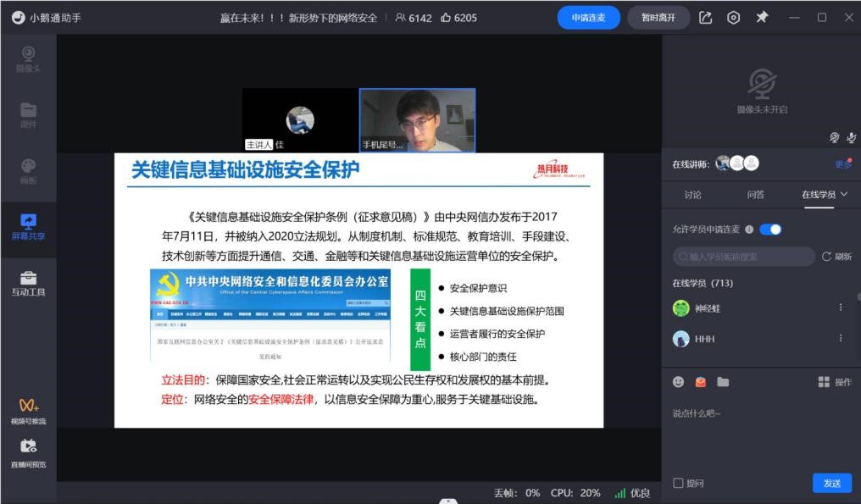Image resolution: width=861 pixels, height=504 pixels.
Task: Open the 摄像头 camera panel in sidebar
Action: tap(28, 58)
